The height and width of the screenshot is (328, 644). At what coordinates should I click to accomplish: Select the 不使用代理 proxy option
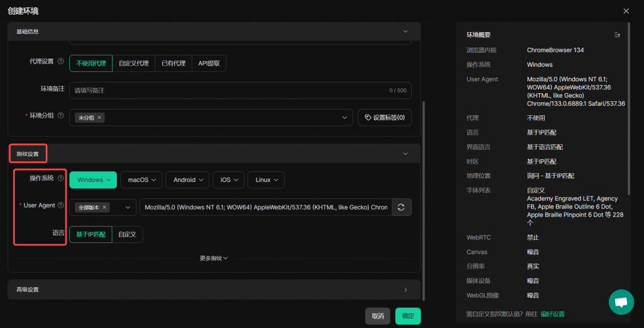91,63
